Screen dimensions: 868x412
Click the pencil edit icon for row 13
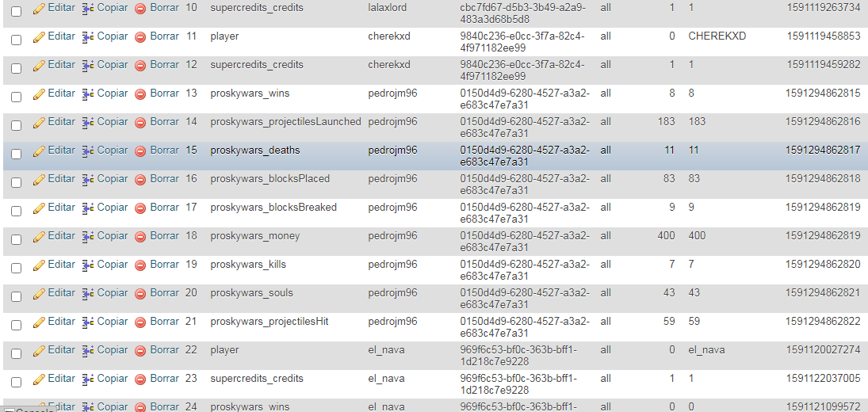click(x=39, y=93)
